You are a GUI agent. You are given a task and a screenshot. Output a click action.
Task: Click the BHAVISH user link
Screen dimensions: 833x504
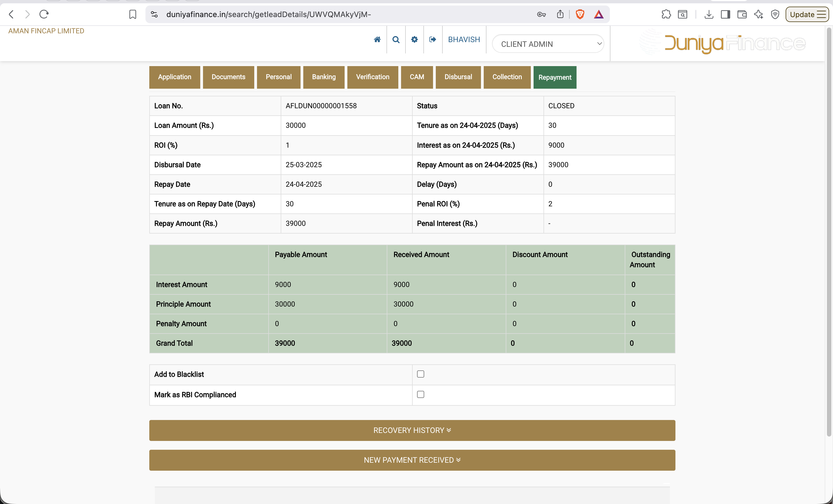(x=464, y=40)
